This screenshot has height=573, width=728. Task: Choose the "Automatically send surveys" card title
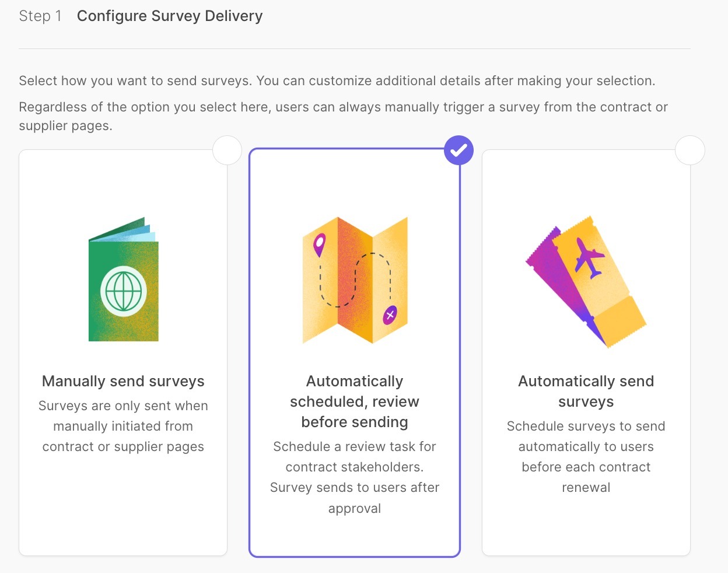[x=586, y=391]
